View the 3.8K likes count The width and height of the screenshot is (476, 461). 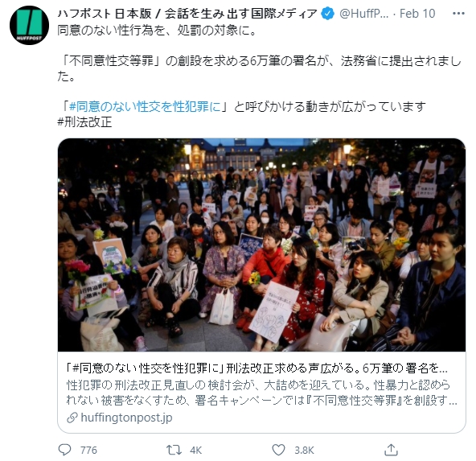[x=304, y=450]
